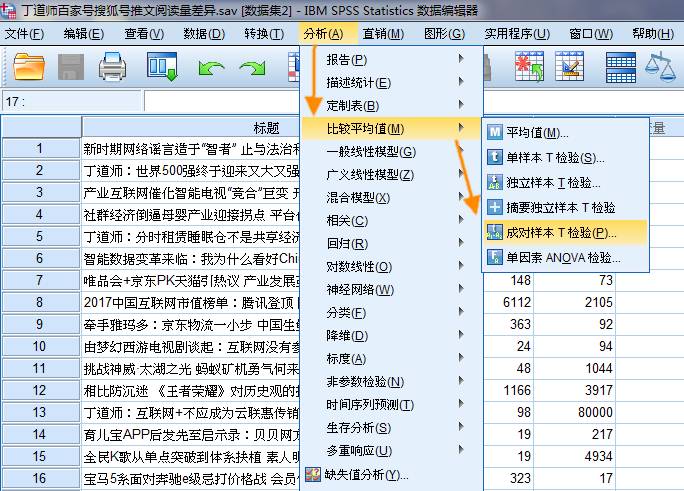684x491 pixels.
Task: Click the cell containing value 3917
Action: pyautogui.click(x=575, y=390)
